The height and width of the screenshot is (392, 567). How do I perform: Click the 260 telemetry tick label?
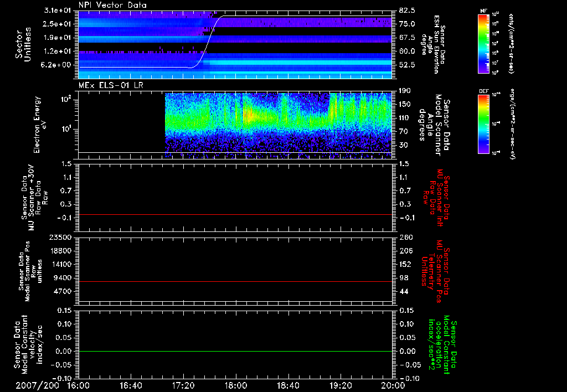click(406, 237)
